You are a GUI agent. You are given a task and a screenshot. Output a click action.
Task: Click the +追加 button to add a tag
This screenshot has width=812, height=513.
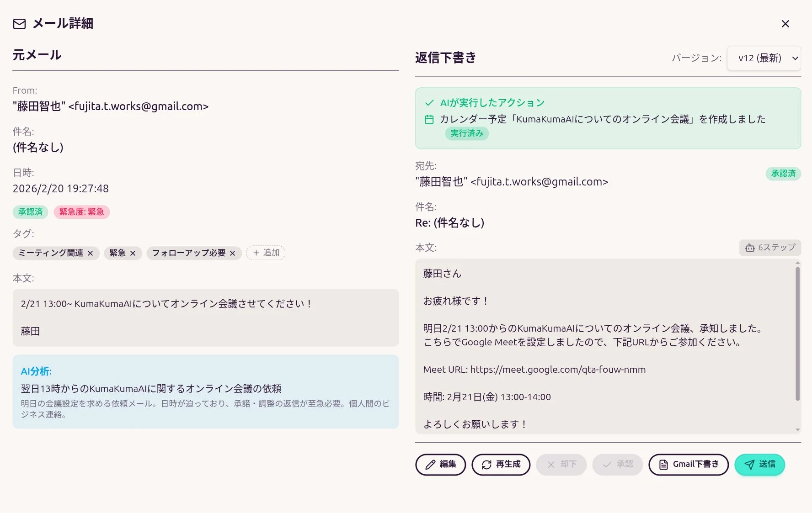266,253
